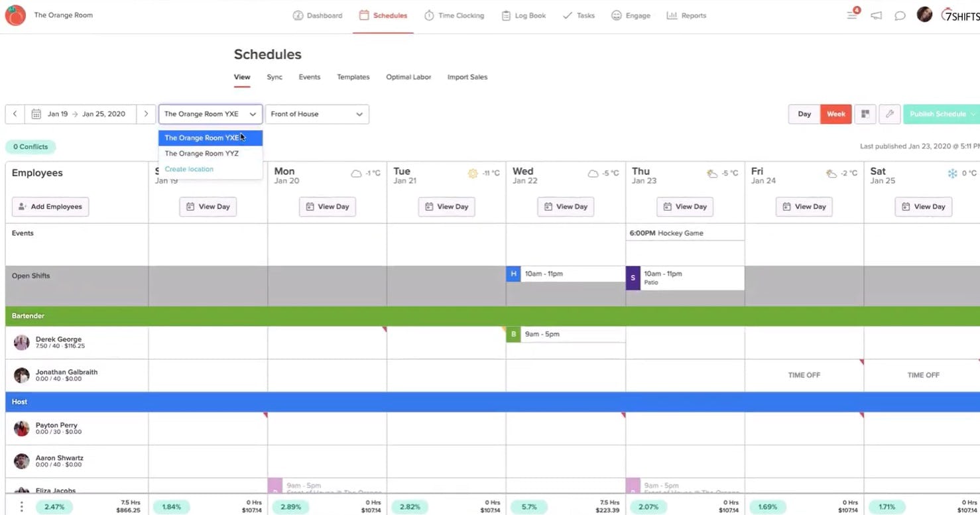Click the calendar icon in the date range
The image size is (980, 515).
coord(36,114)
